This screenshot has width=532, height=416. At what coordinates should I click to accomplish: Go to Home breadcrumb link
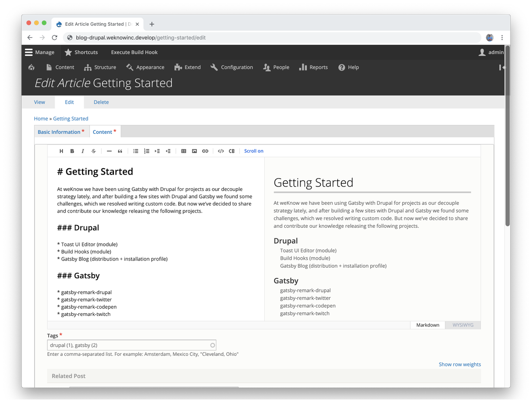coord(41,119)
